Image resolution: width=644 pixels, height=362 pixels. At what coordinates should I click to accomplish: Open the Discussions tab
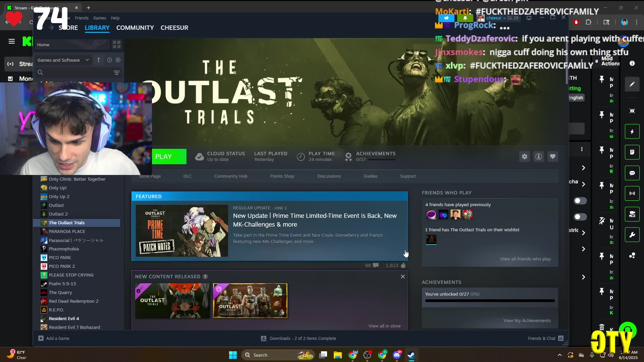pyautogui.click(x=329, y=176)
